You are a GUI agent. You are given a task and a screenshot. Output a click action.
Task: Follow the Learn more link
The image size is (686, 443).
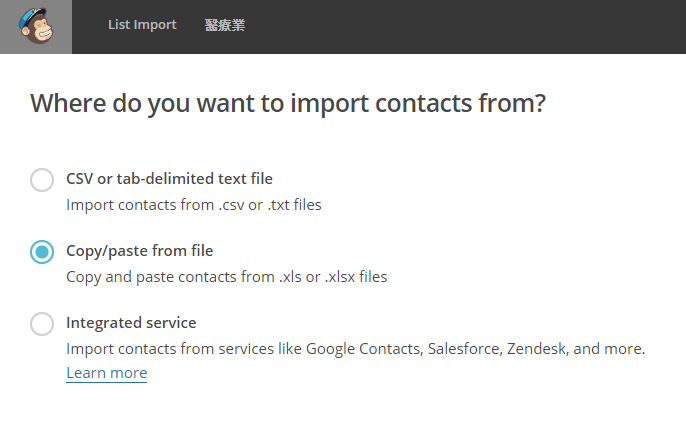107,373
